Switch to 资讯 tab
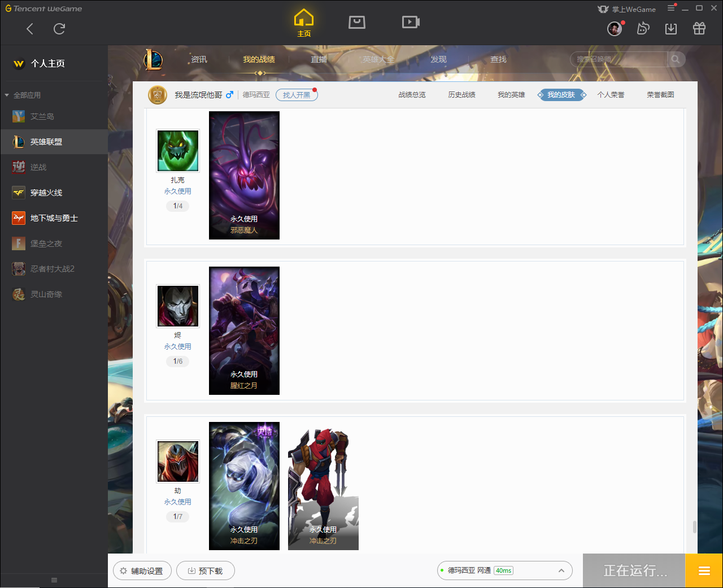The height and width of the screenshot is (588, 723). click(x=199, y=59)
